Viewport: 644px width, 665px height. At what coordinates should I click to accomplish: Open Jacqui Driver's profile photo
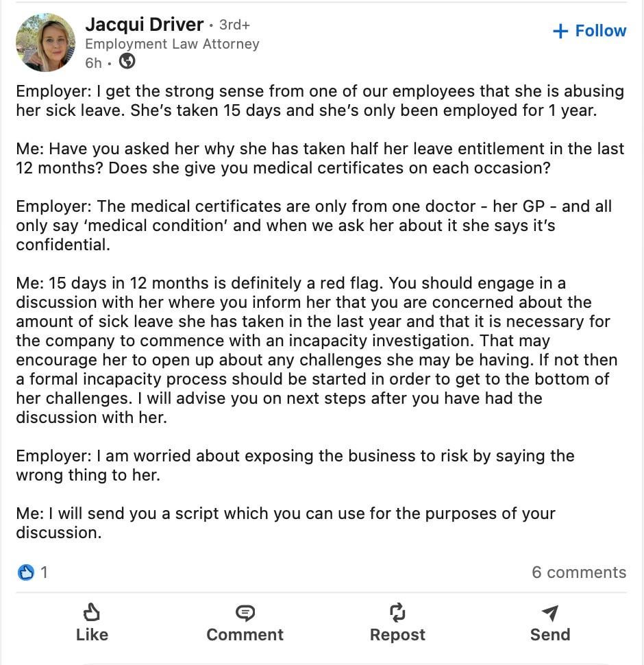[x=45, y=43]
